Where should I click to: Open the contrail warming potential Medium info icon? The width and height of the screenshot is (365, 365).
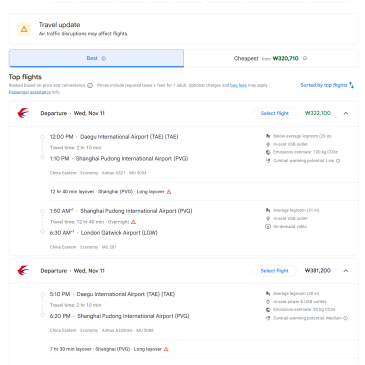click(x=346, y=318)
